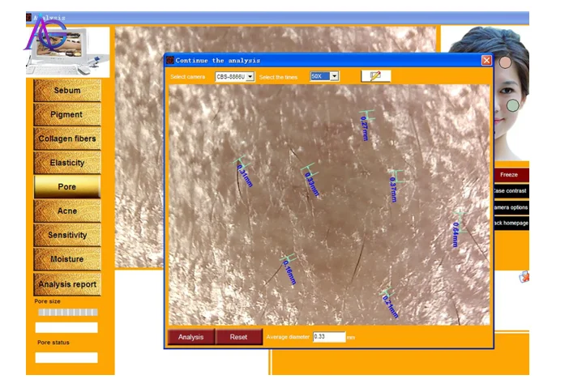Click the pink circle marker on face

click(x=505, y=62)
